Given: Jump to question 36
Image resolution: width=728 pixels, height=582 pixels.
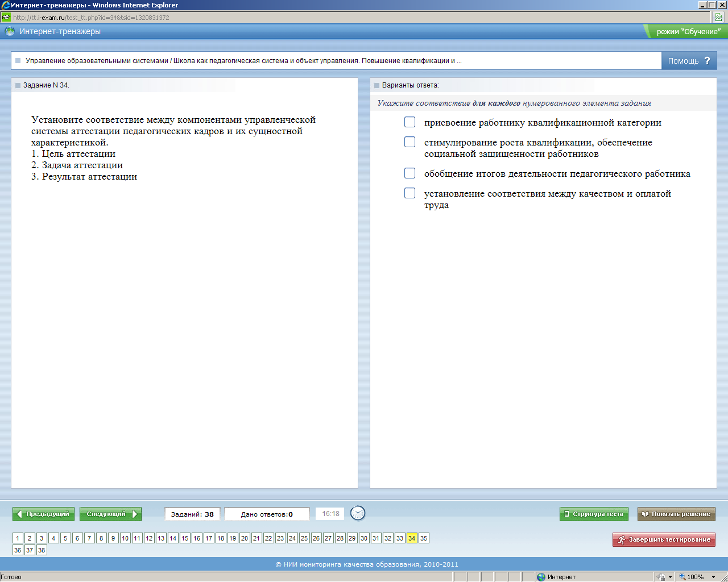Looking at the screenshot, I should pyautogui.click(x=18, y=550).
